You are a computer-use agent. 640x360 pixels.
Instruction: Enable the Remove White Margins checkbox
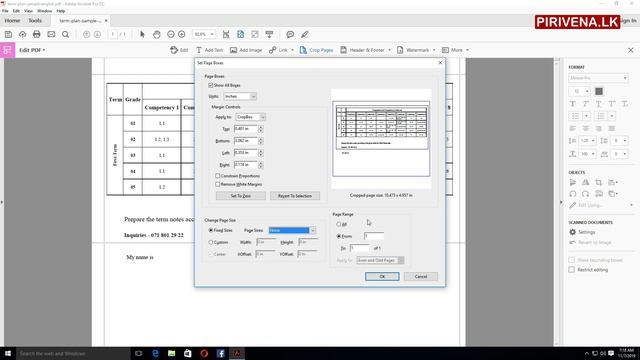218,184
